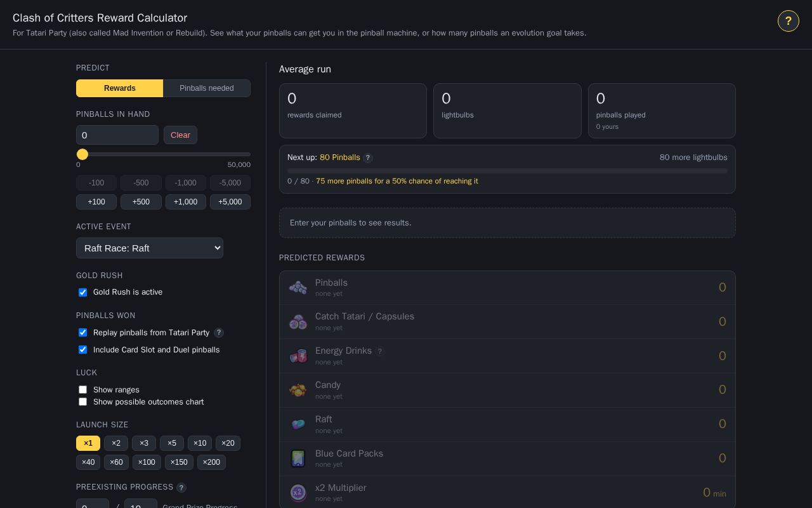
Task: Add 500 pinballs with +500 button
Action: coord(141,202)
